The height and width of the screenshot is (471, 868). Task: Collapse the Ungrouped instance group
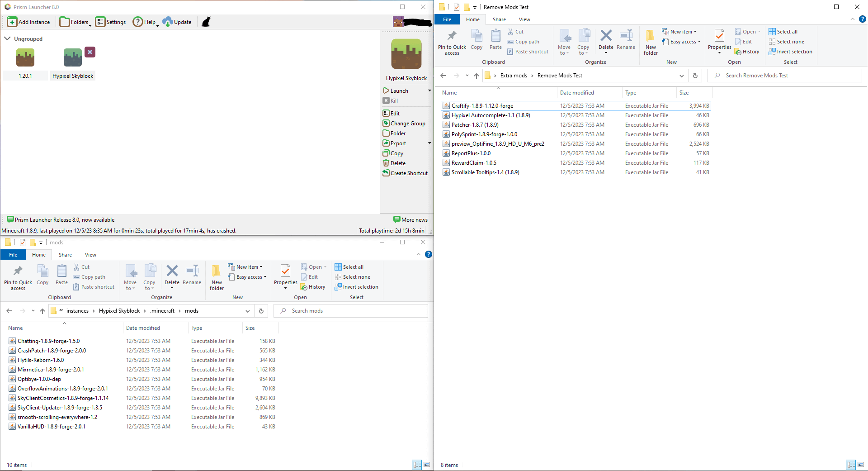(7, 38)
